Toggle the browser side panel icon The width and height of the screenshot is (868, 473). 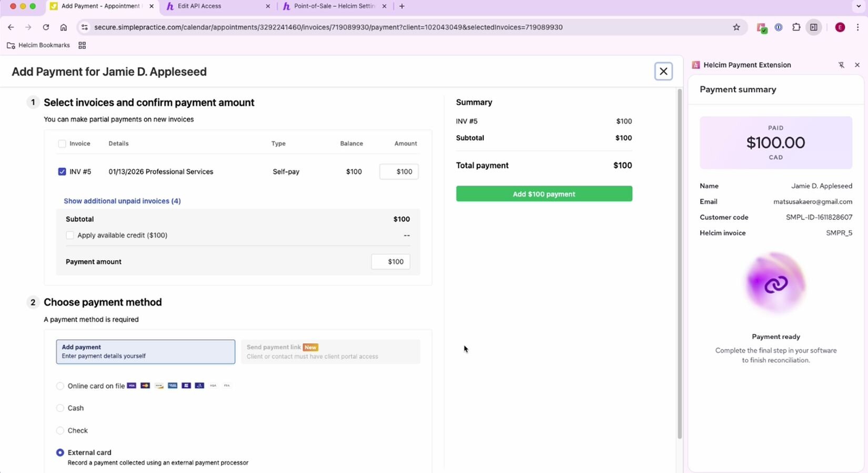pos(814,27)
